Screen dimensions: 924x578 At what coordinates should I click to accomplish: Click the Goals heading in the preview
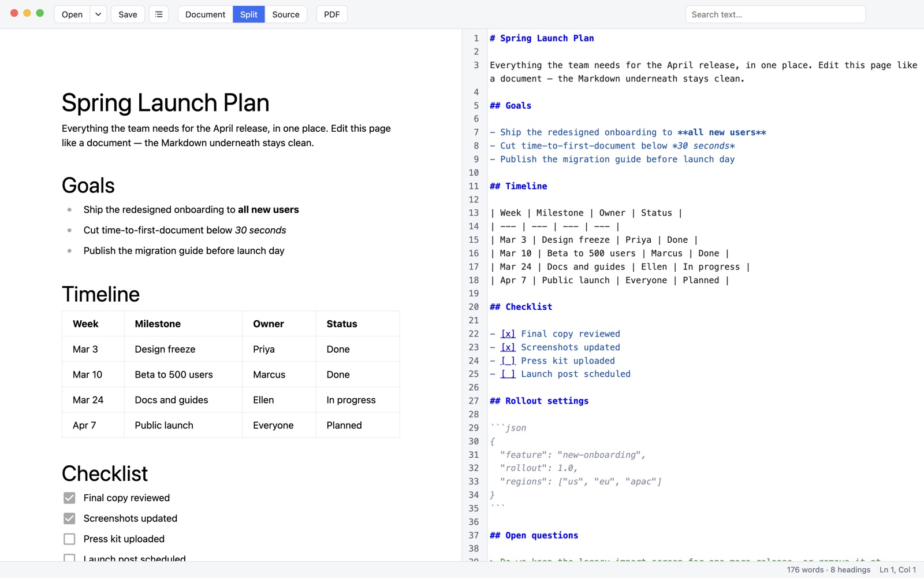click(x=88, y=186)
